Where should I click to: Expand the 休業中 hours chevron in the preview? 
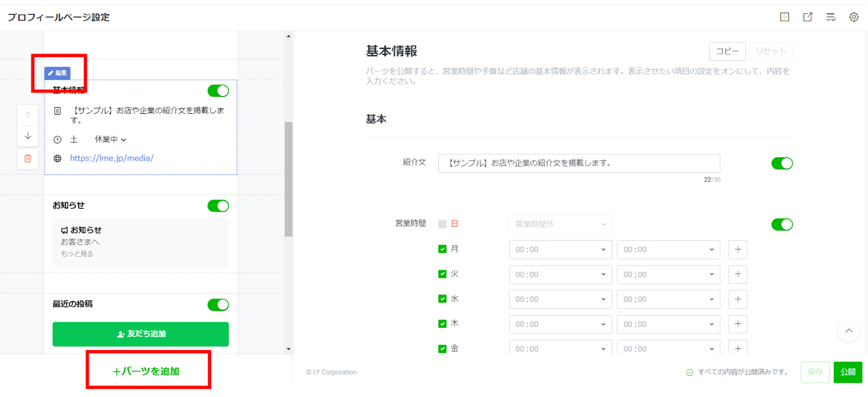124,140
